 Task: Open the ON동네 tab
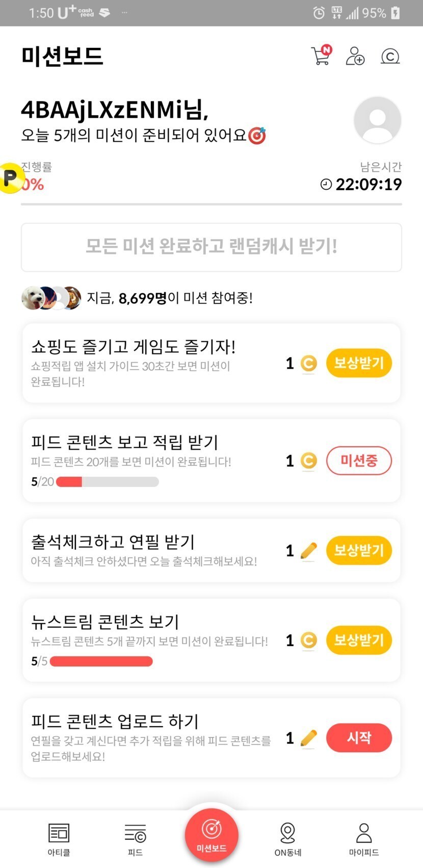click(288, 838)
